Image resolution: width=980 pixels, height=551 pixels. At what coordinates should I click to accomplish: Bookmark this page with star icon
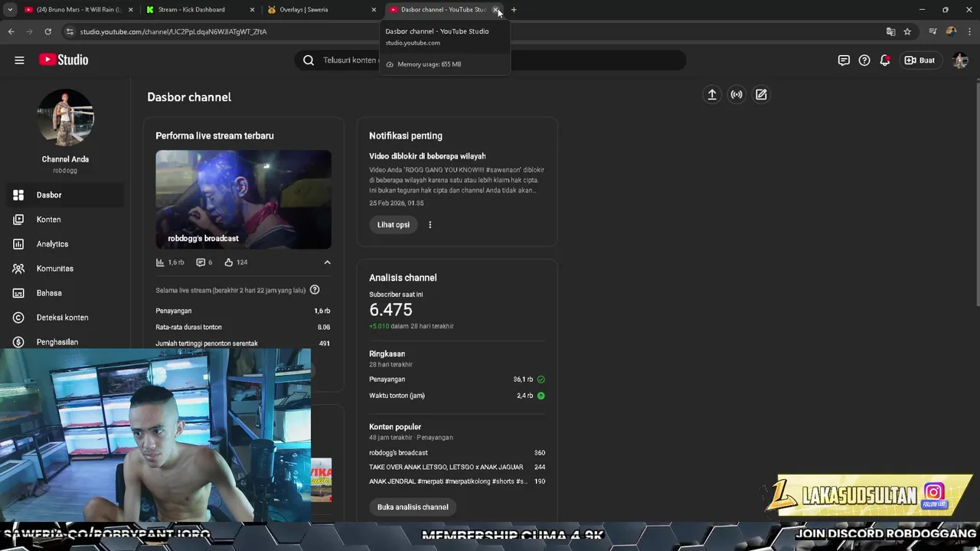pos(907,31)
